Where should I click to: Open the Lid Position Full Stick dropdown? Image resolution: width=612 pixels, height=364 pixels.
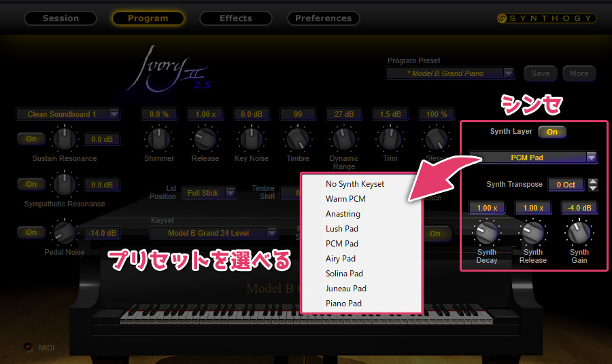click(x=209, y=193)
